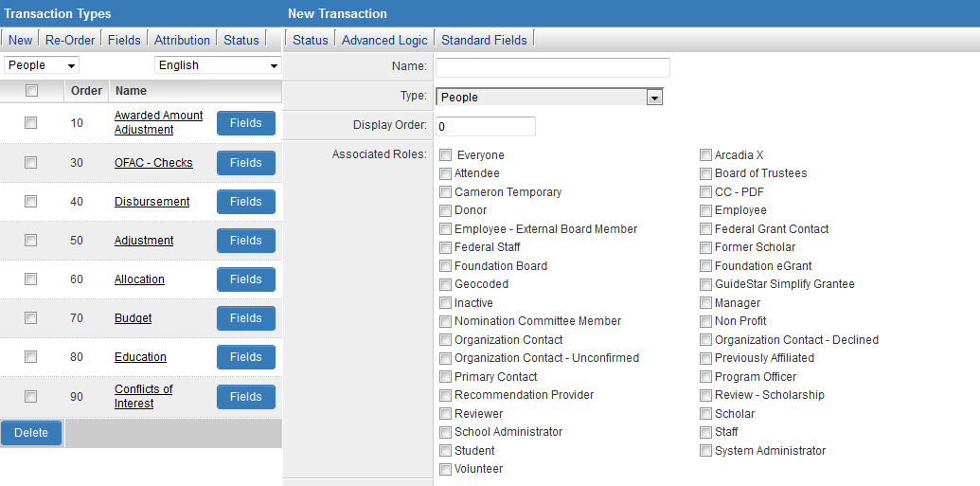This screenshot has height=486, width=980.
Task: Check the Volunteer role option
Action: point(446,469)
